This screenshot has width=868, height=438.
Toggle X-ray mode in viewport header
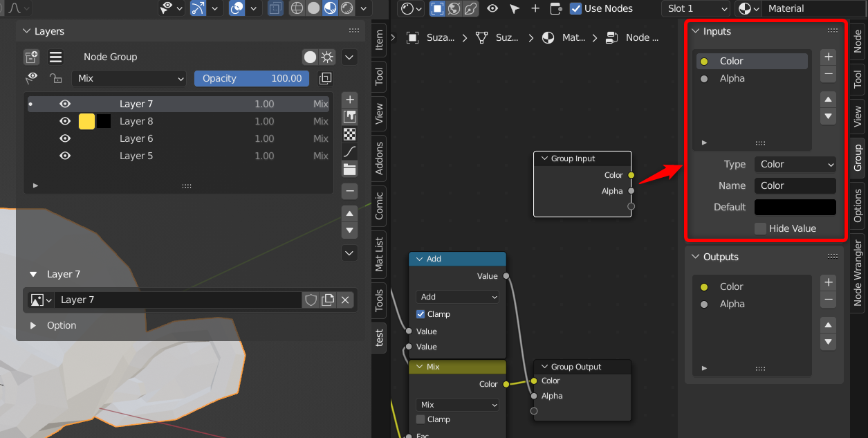pyautogui.click(x=275, y=8)
